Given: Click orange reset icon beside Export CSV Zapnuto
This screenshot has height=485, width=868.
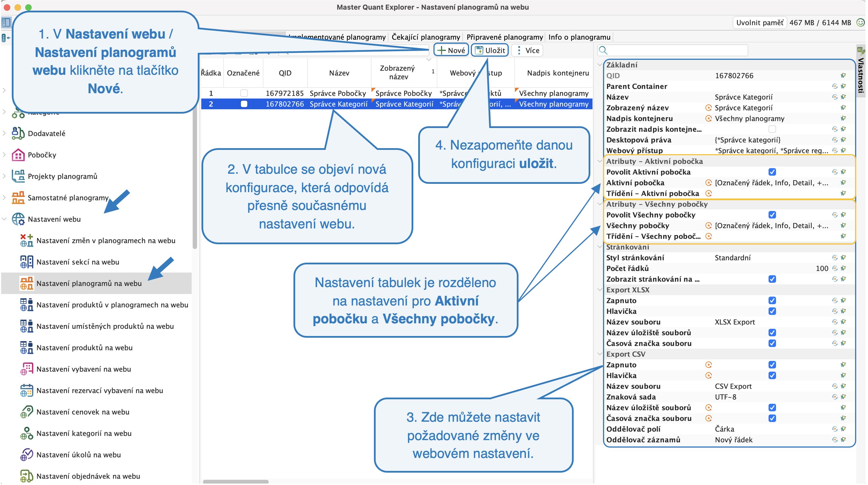Looking at the screenshot, I should pos(708,364).
